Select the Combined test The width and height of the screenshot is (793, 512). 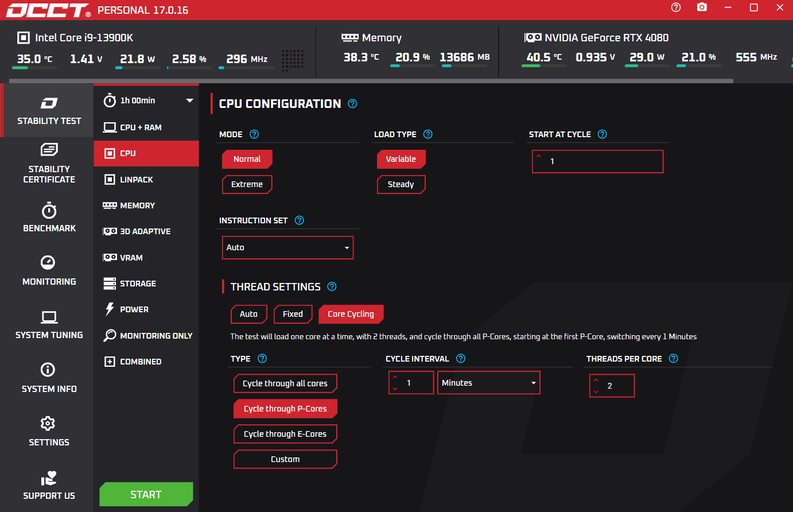[x=146, y=362]
